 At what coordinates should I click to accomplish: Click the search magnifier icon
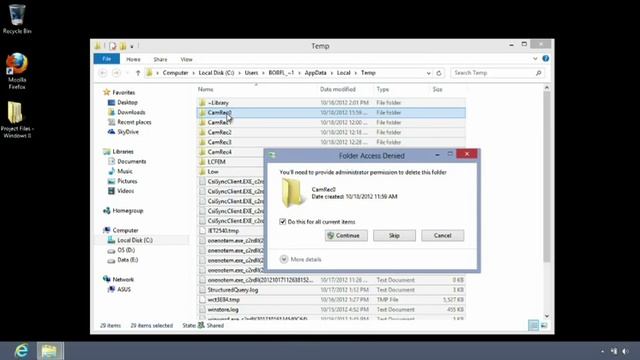538,73
